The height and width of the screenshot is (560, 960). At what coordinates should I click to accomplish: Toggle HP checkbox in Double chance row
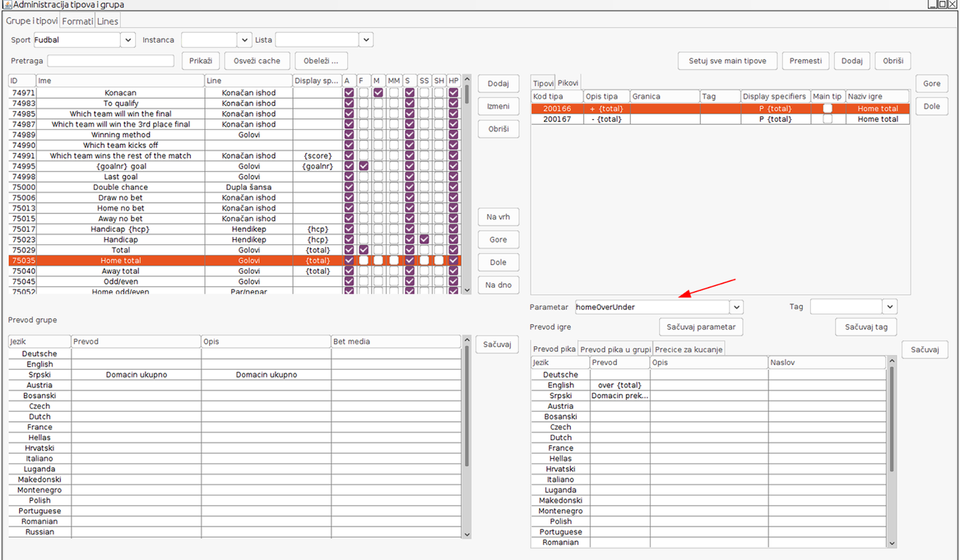[x=453, y=187]
